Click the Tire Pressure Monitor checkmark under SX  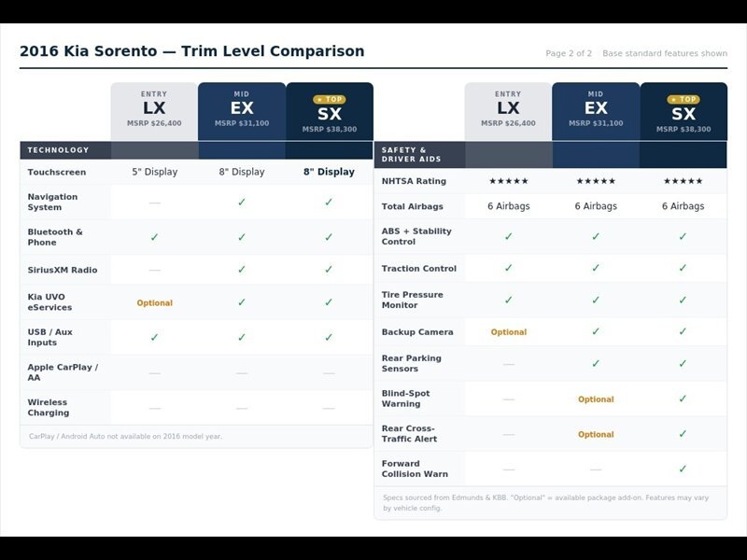(x=683, y=300)
